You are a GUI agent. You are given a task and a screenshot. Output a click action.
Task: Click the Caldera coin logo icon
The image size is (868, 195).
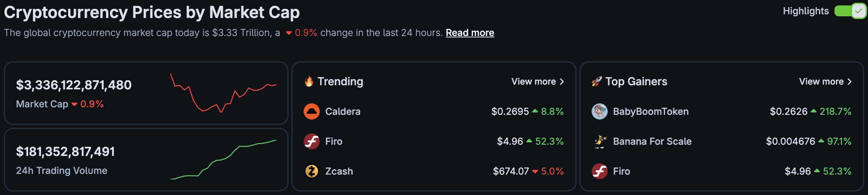click(x=311, y=111)
